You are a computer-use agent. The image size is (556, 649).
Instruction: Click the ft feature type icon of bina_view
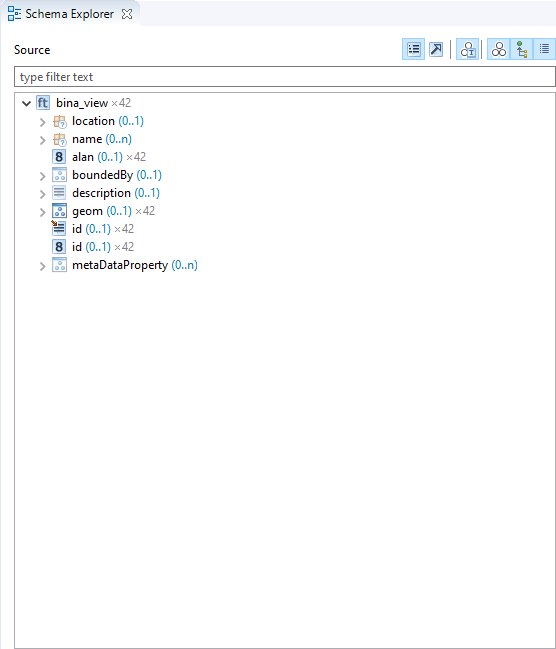[x=43, y=103]
